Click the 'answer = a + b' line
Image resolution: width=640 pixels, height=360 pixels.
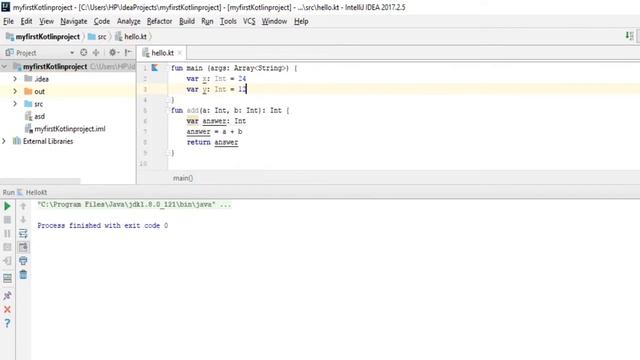click(214, 131)
